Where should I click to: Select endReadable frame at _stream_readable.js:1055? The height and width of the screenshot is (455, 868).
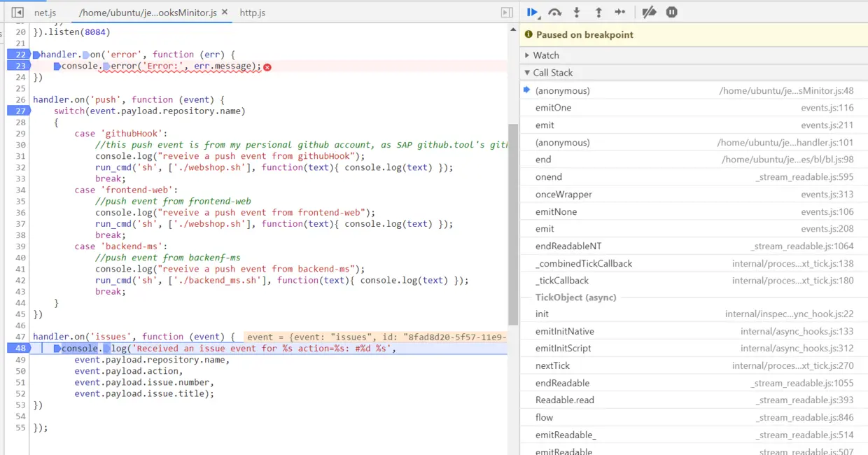(x=694, y=384)
